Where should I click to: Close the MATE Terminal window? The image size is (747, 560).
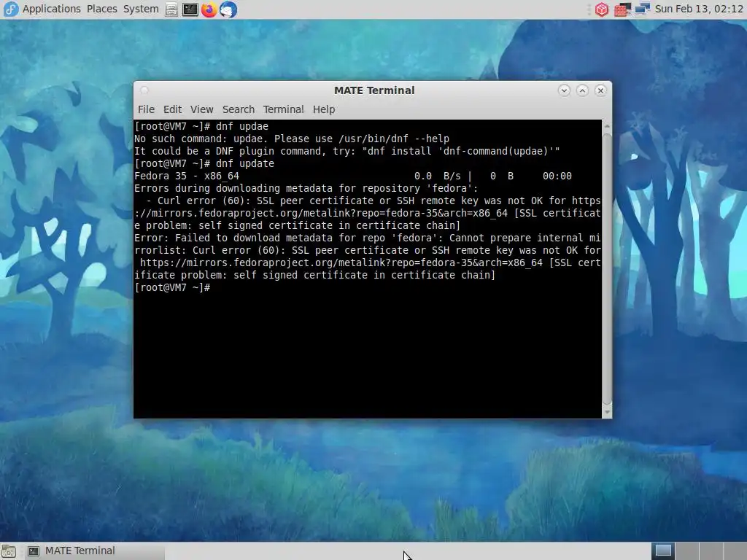600,90
